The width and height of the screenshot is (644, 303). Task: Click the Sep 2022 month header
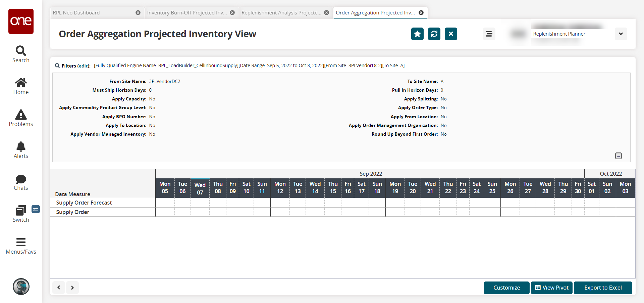tap(371, 174)
